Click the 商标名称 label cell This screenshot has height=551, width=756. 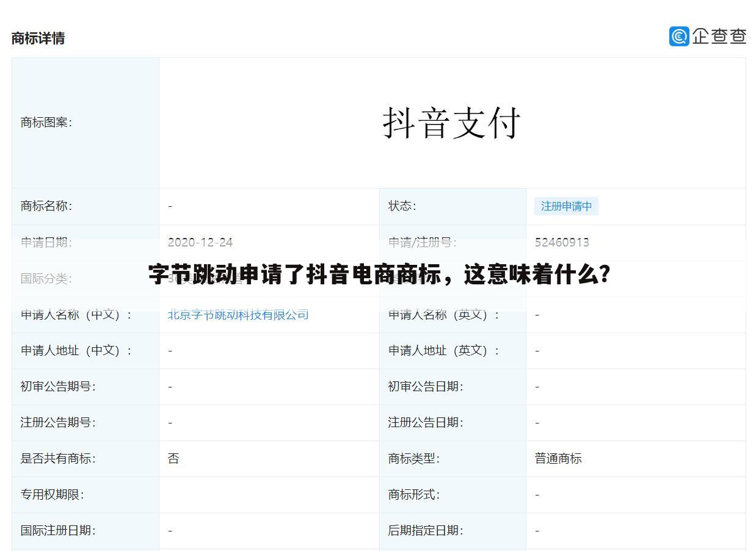point(85,206)
